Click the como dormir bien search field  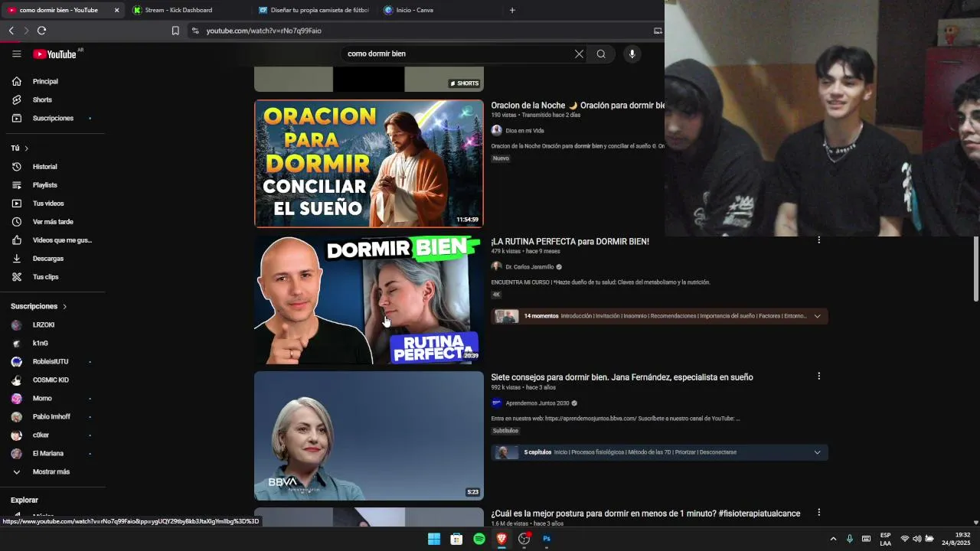(456, 54)
